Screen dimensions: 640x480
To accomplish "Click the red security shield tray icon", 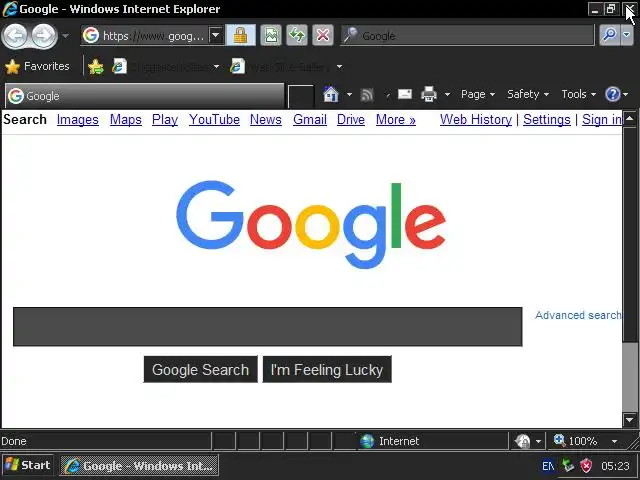I will point(587,466).
